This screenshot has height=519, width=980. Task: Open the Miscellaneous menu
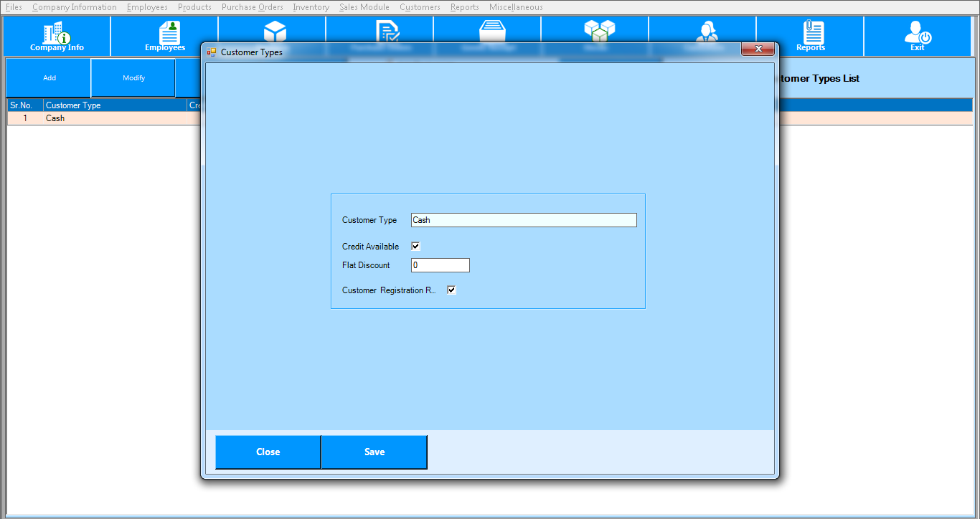click(x=516, y=7)
